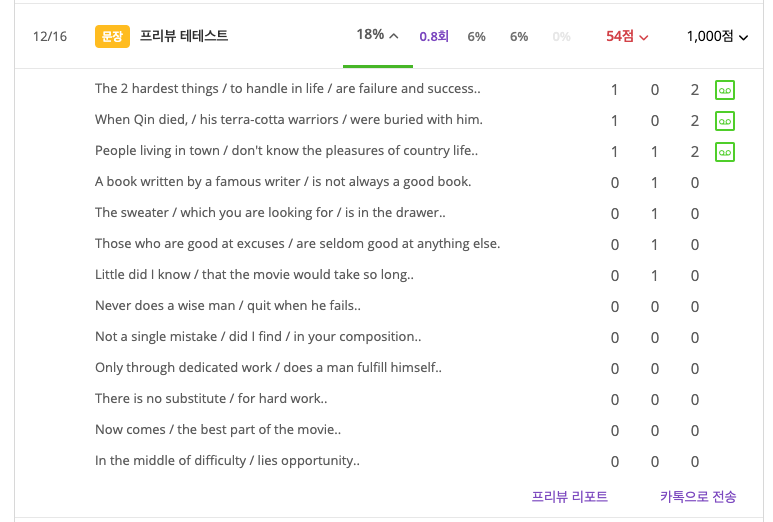Click the 0.8회 purple count
The width and height of the screenshot is (773, 522).
[x=434, y=36]
